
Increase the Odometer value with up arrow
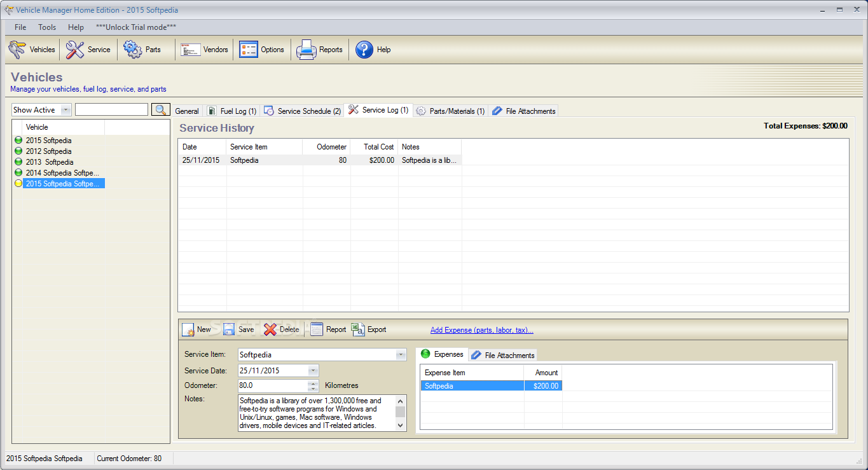pos(313,383)
